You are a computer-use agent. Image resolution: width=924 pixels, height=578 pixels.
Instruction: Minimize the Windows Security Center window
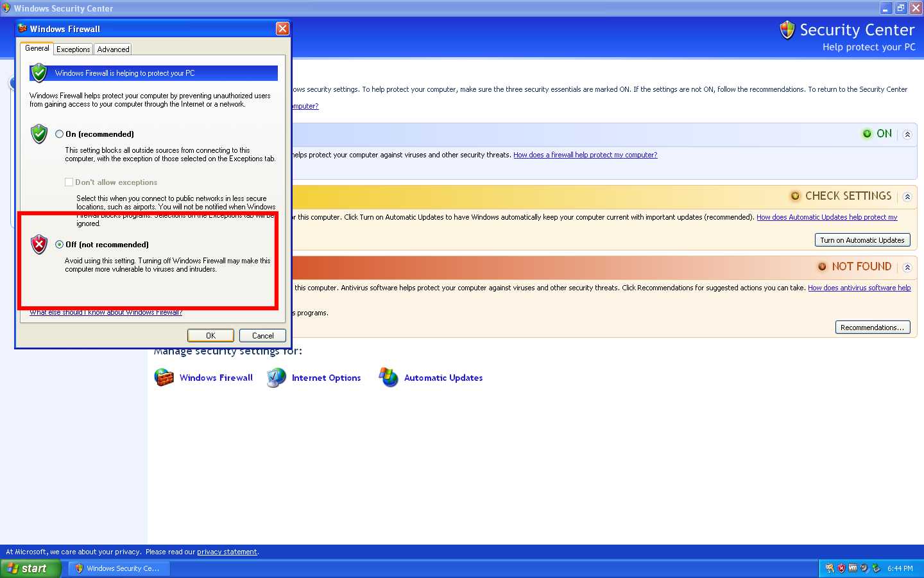[x=886, y=8]
